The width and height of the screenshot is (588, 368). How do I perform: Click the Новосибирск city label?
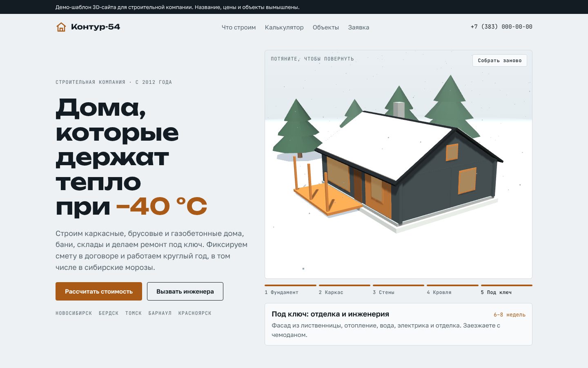coord(74,313)
